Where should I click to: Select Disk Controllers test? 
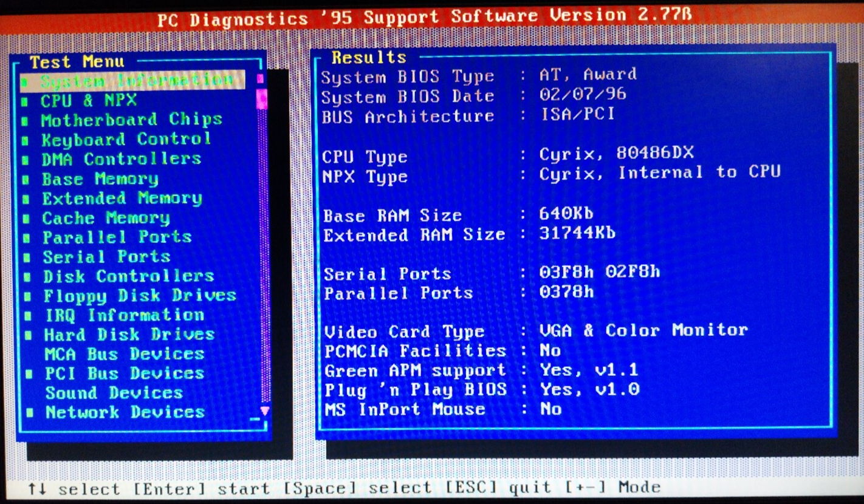click(x=128, y=276)
